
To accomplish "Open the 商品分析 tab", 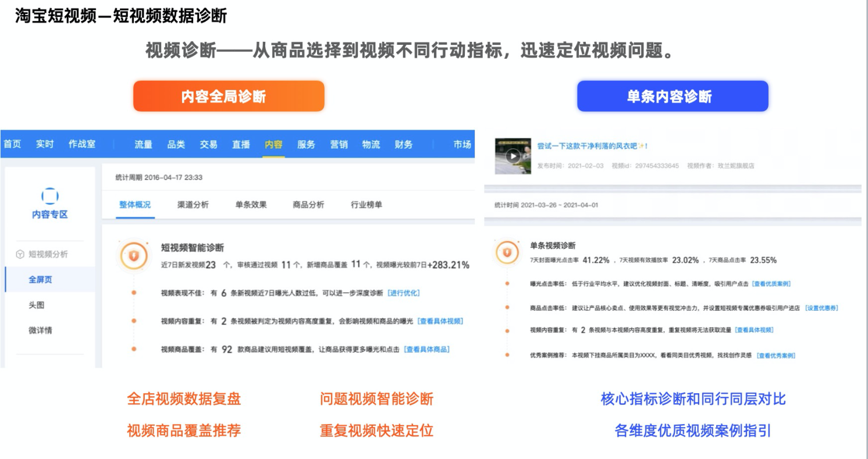I will point(308,205).
